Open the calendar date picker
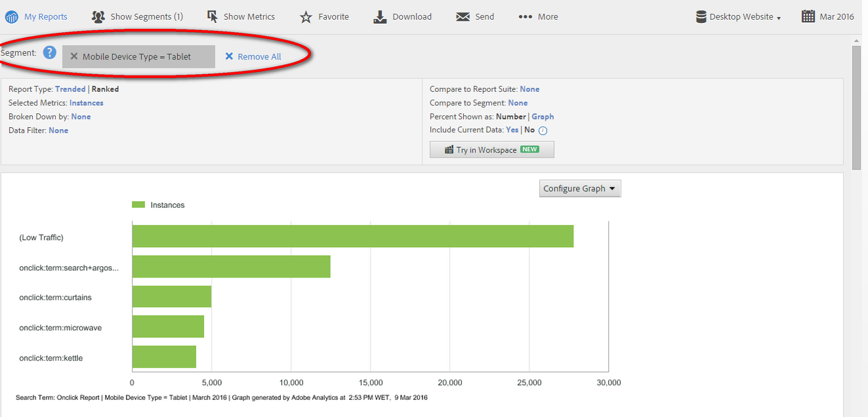868x417 pixels. click(810, 16)
